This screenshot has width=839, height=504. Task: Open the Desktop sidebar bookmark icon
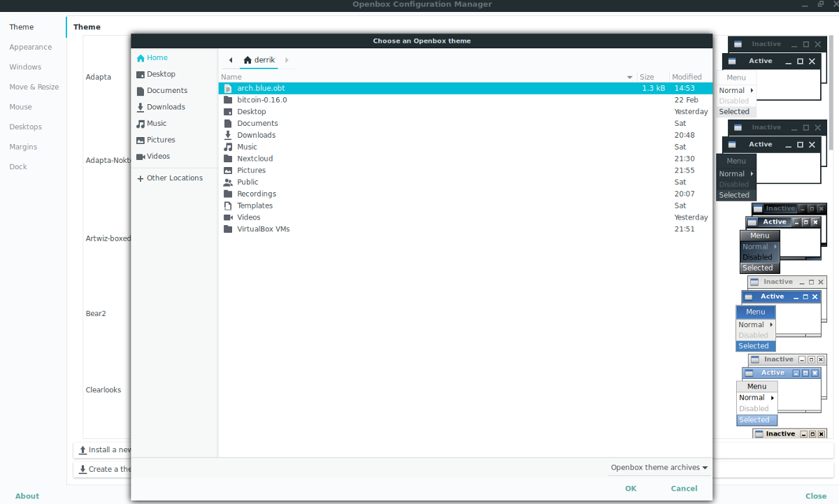click(141, 74)
